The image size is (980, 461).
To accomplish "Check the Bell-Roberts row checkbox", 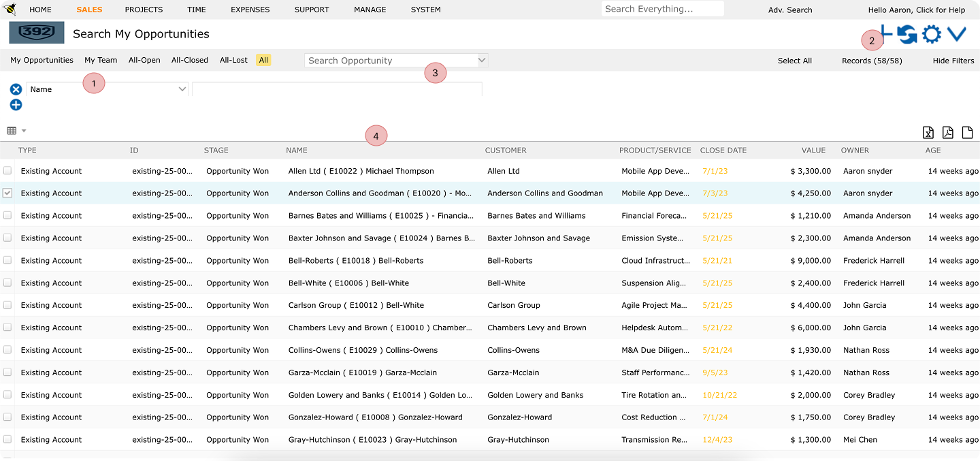I will (7, 260).
